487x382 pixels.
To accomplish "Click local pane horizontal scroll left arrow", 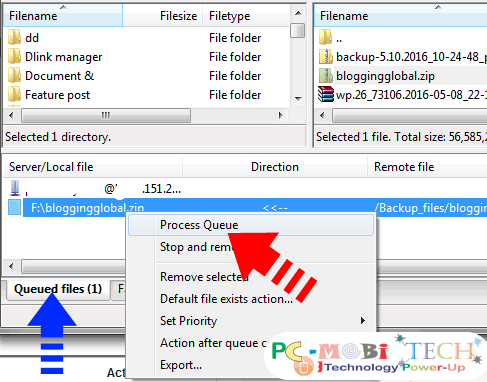I will point(12,115).
